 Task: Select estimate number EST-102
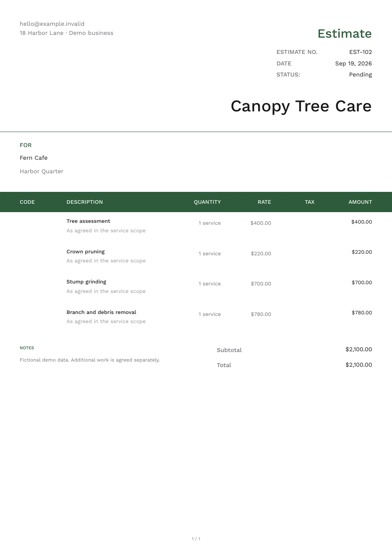click(x=360, y=52)
